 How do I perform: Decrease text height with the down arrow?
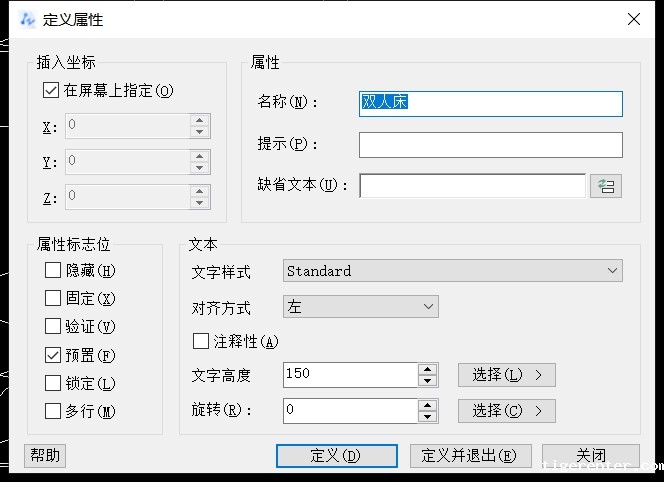(428, 381)
